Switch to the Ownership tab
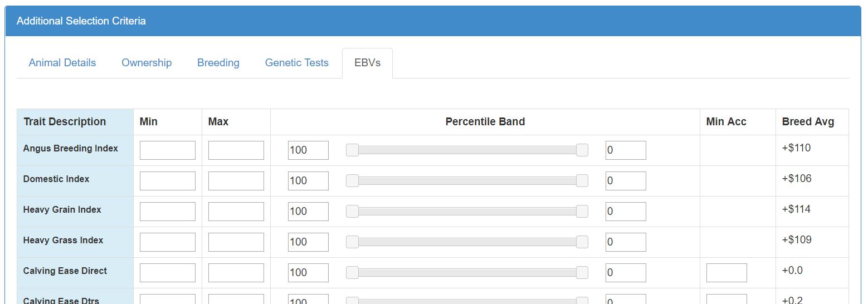 [147, 63]
